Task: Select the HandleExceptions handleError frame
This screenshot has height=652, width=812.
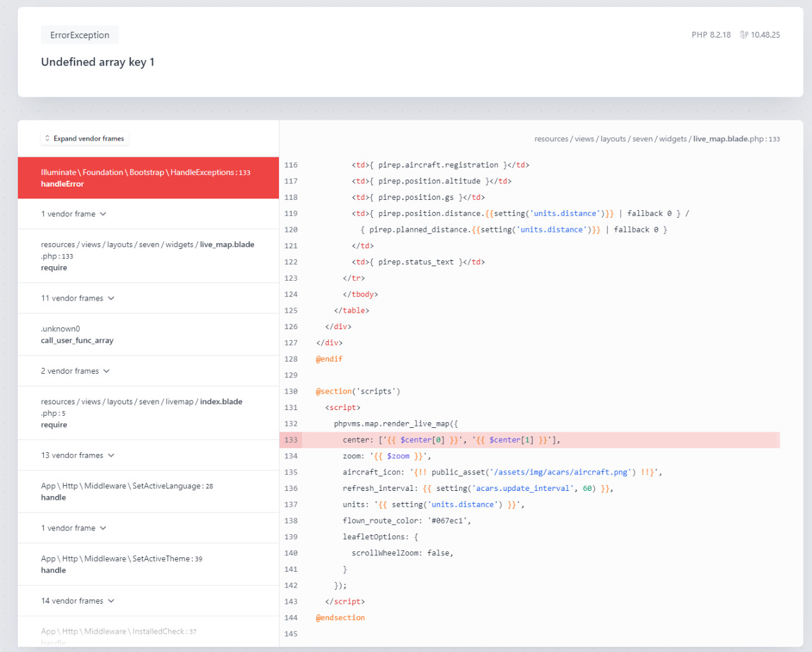Action: pyautogui.click(x=148, y=178)
